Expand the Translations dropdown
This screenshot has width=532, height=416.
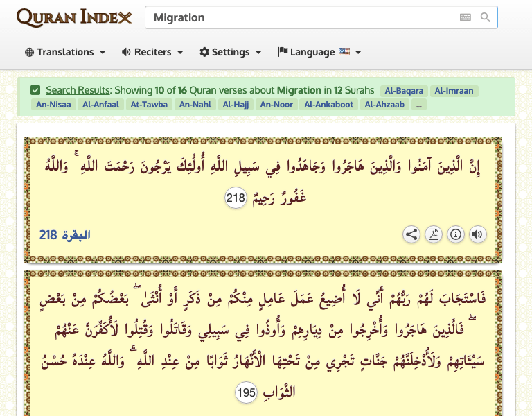point(65,52)
